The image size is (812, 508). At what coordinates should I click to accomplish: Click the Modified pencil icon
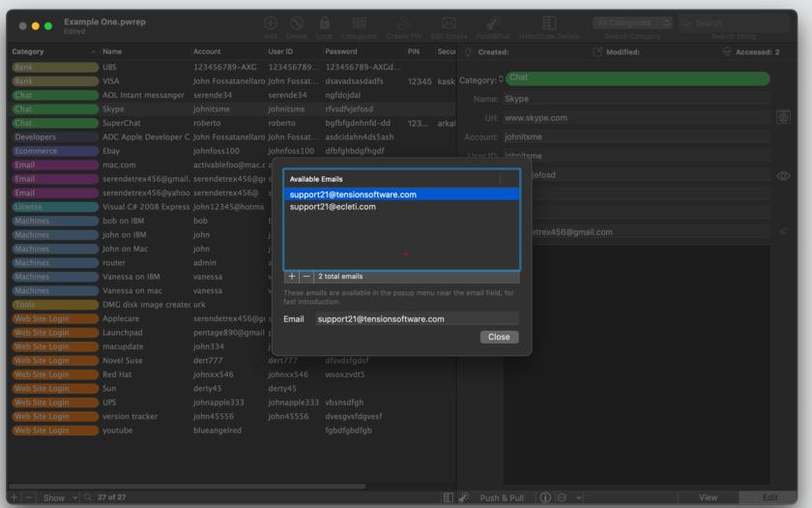597,52
